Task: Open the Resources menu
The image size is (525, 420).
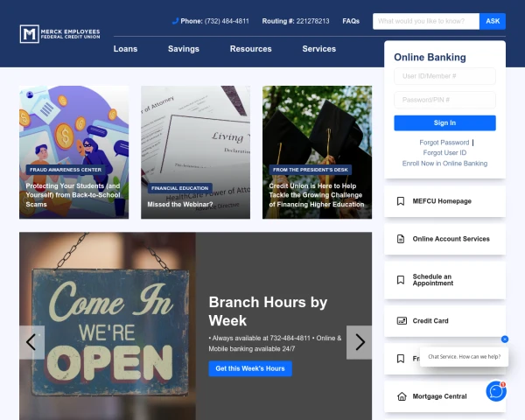Action: tap(250, 49)
